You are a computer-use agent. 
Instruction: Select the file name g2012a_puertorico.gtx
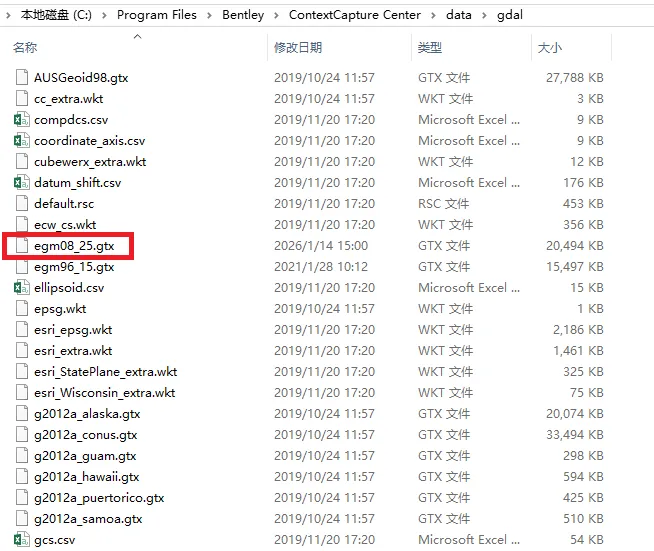[99, 498]
